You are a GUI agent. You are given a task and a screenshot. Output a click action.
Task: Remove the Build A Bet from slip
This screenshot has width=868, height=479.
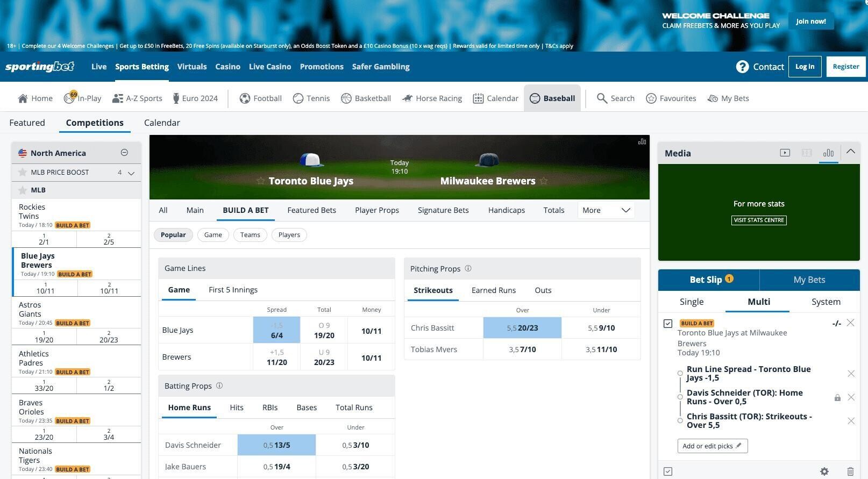(x=850, y=323)
